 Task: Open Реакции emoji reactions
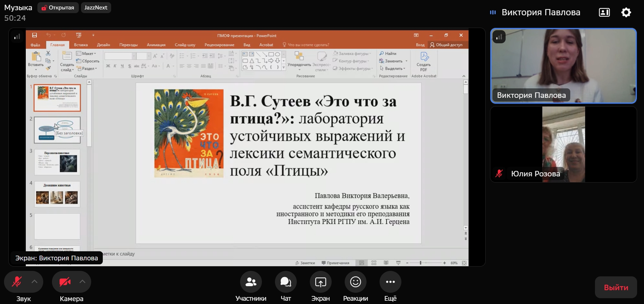coord(355,282)
